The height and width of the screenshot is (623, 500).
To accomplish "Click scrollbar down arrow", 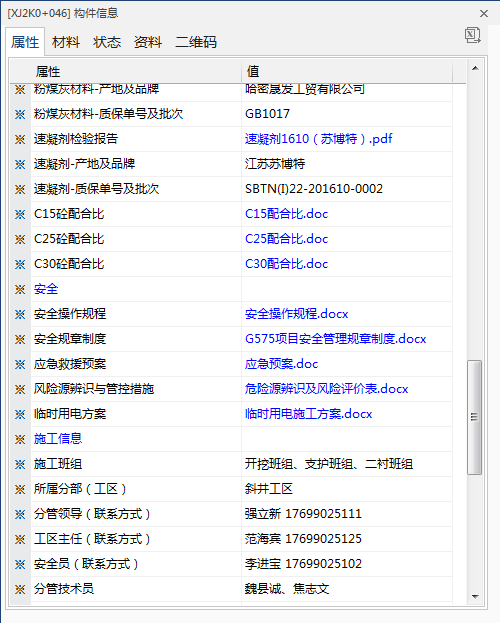I will point(475,597).
